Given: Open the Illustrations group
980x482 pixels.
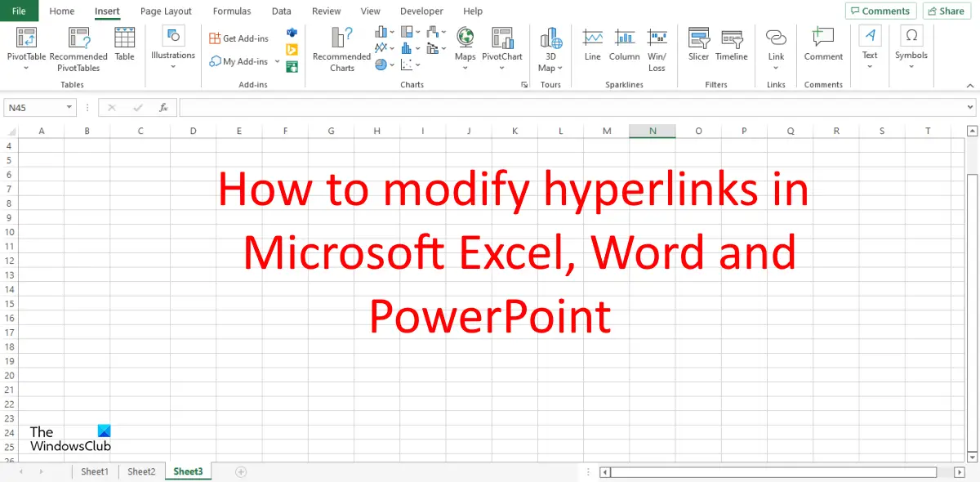Looking at the screenshot, I should tap(173, 48).
